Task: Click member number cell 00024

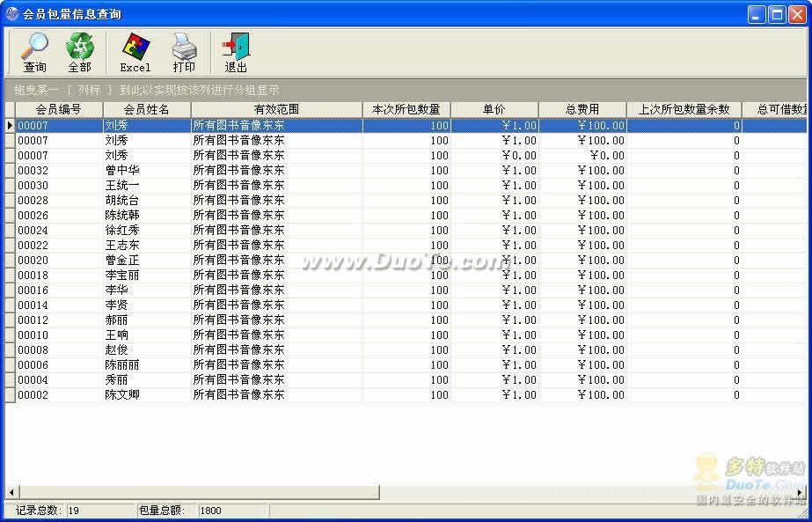Action: [x=59, y=230]
